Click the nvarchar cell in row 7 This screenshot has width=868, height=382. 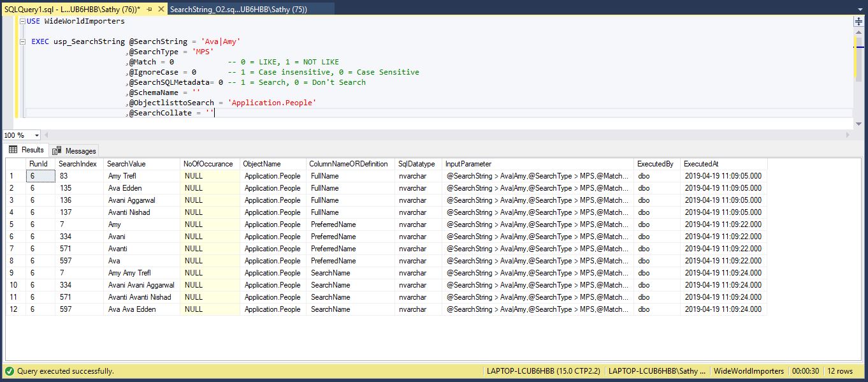pyautogui.click(x=419, y=249)
